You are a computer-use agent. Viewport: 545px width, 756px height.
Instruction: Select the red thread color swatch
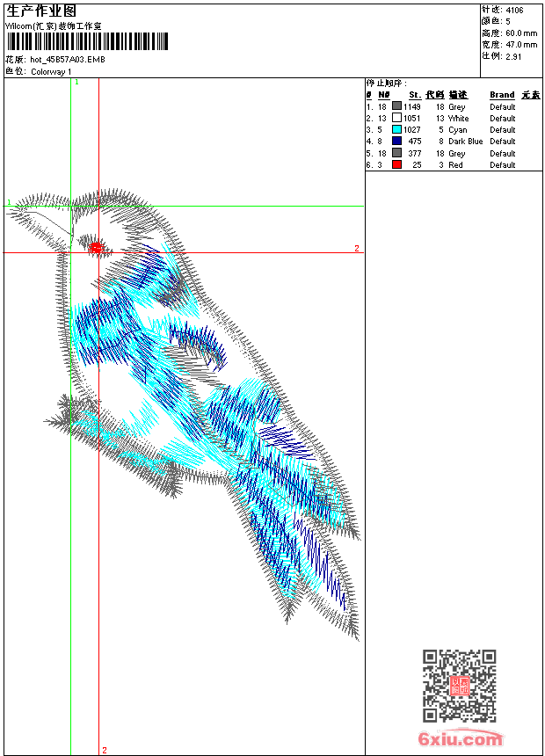[396, 164]
